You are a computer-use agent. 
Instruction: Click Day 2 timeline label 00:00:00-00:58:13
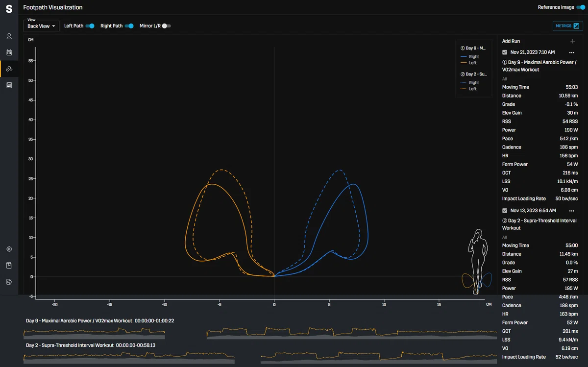point(136,345)
